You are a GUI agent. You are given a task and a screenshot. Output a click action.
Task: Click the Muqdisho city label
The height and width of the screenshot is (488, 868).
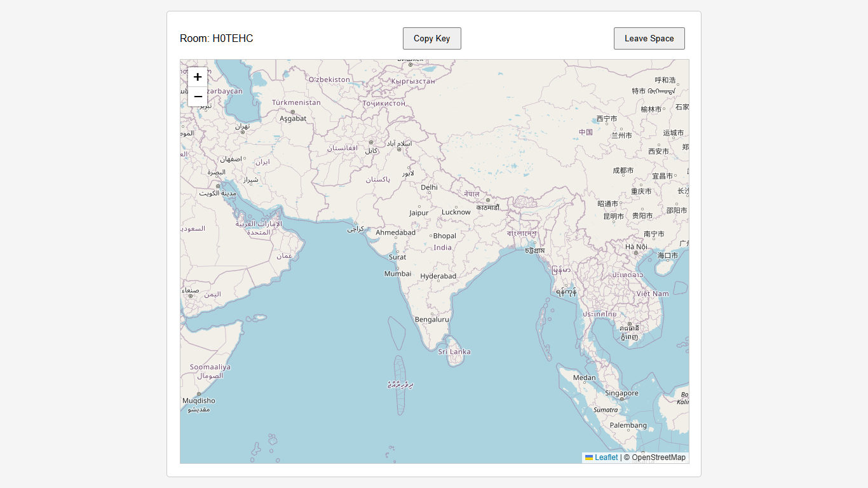(x=199, y=401)
